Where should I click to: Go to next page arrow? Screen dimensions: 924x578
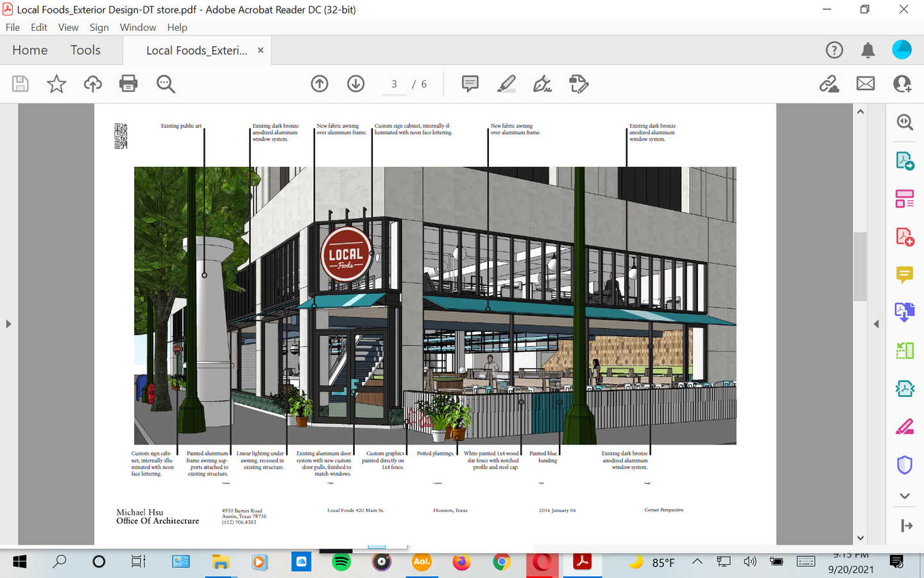point(356,83)
